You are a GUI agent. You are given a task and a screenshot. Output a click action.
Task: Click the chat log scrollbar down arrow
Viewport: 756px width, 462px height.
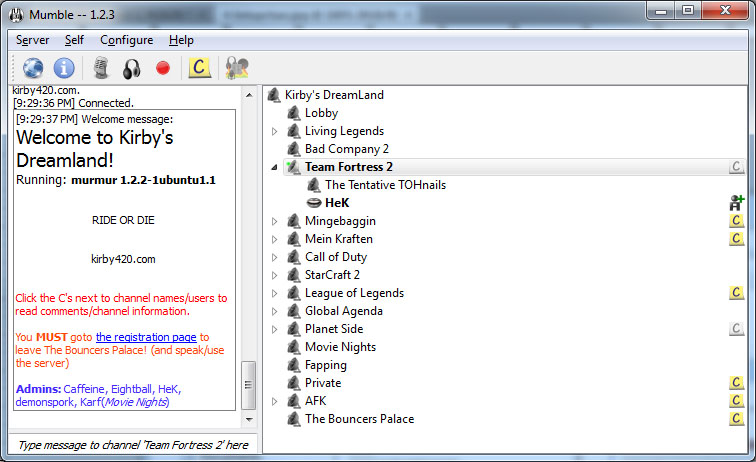[249, 420]
